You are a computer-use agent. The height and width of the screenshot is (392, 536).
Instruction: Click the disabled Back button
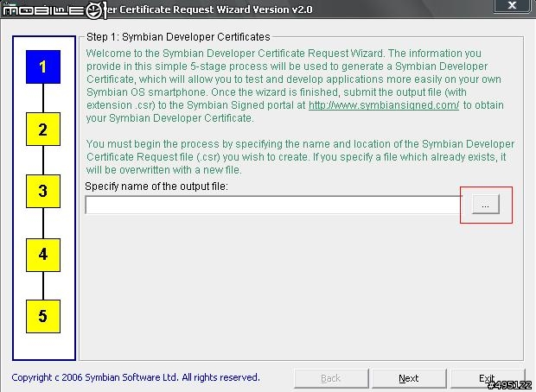tap(331, 378)
